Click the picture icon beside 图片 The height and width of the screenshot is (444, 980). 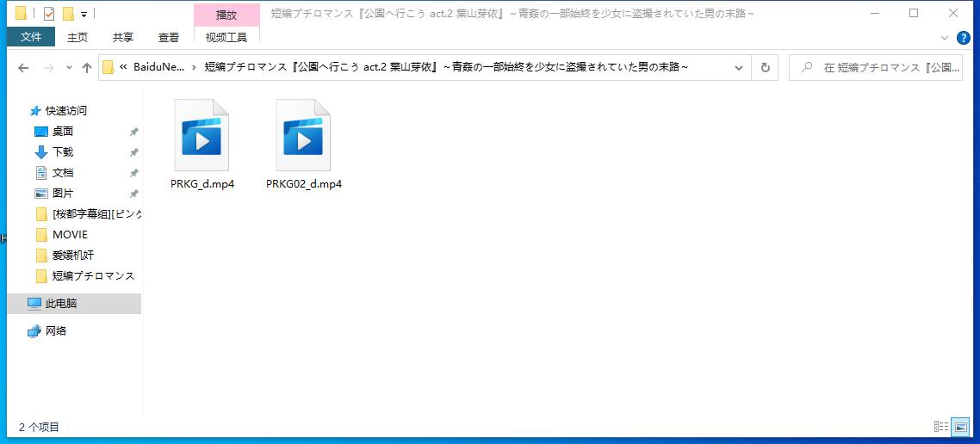[x=41, y=194]
